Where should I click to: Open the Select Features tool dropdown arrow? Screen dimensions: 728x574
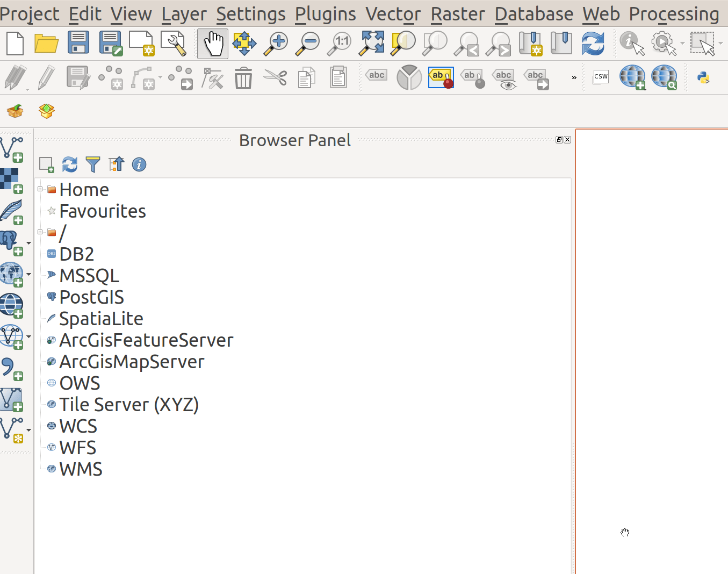[x=721, y=44]
